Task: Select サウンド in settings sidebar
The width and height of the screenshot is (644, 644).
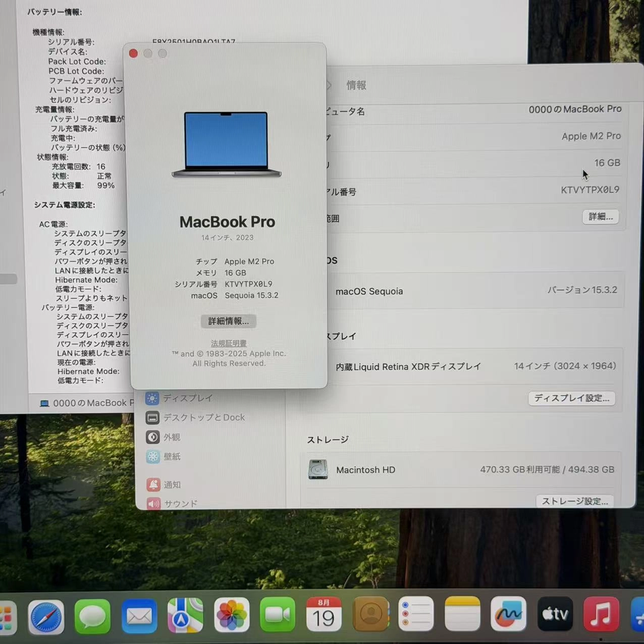Action: pyautogui.click(x=172, y=503)
